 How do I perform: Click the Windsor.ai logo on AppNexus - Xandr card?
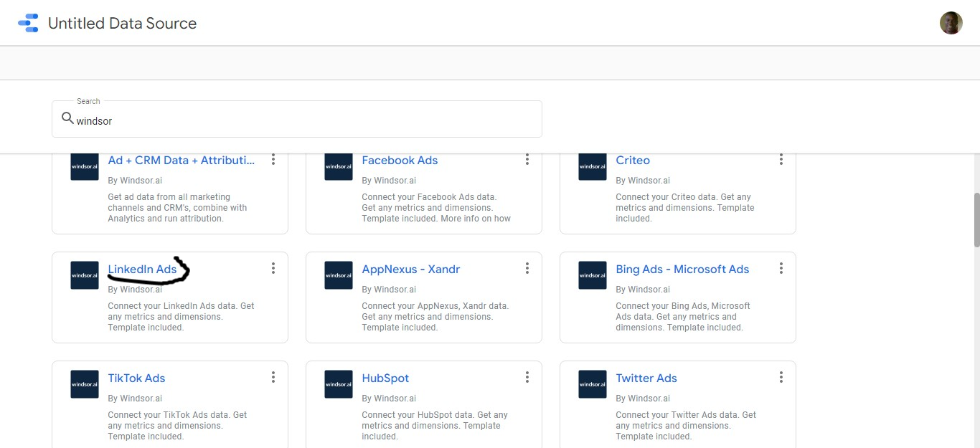339,275
